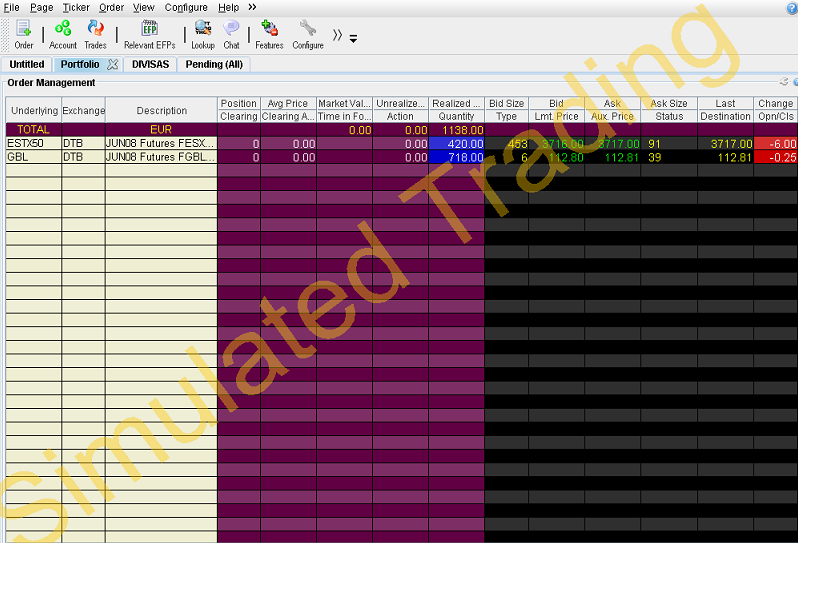Click the Order toolbar icon

24,35
